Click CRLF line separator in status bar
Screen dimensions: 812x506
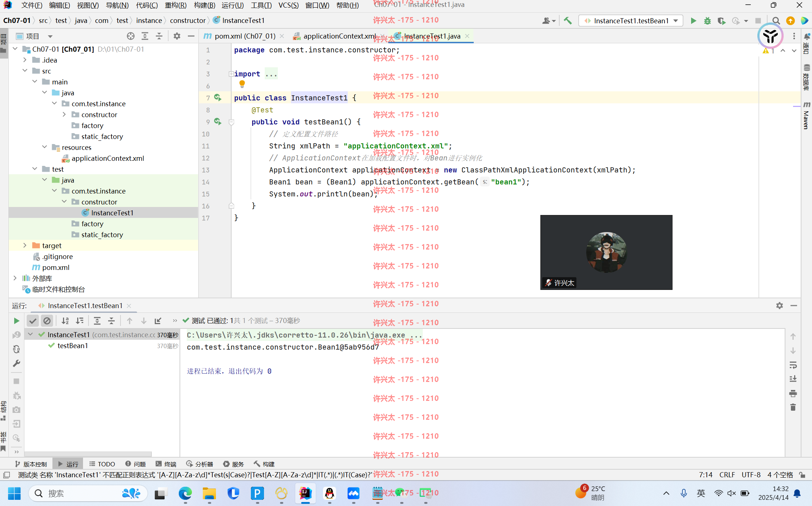[x=727, y=475]
